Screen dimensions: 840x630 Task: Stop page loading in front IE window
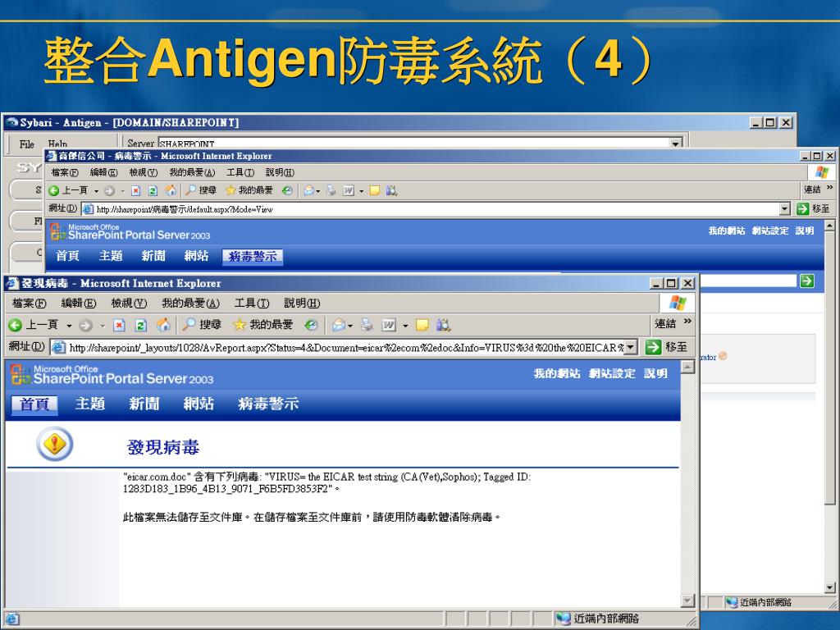click(x=119, y=325)
